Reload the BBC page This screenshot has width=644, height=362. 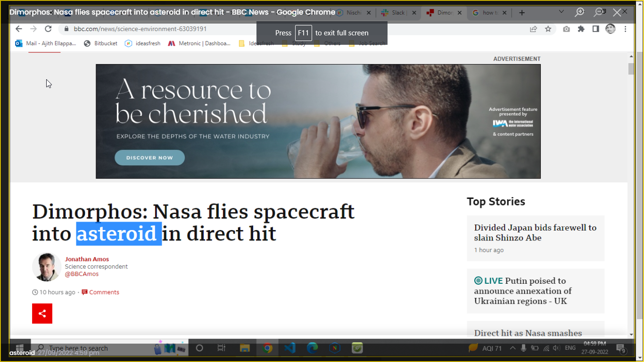tap(49, 29)
